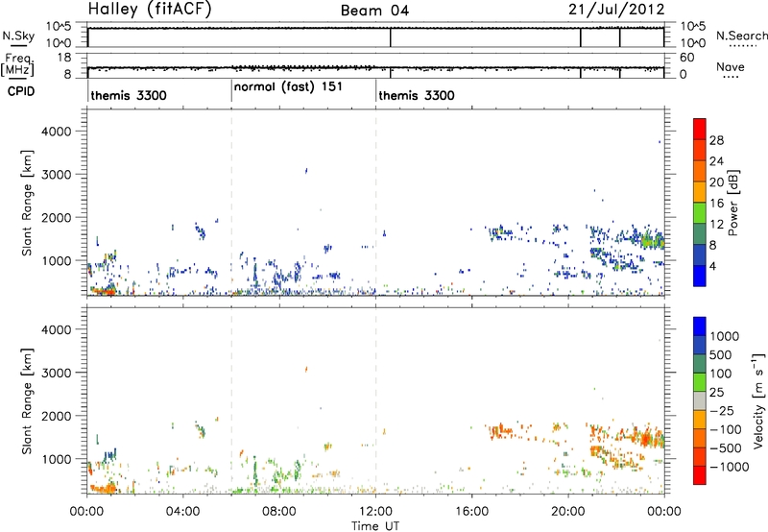Click the 'Power [dB]' color bar label
Screen dimensions: 768x532
click(x=732, y=203)
